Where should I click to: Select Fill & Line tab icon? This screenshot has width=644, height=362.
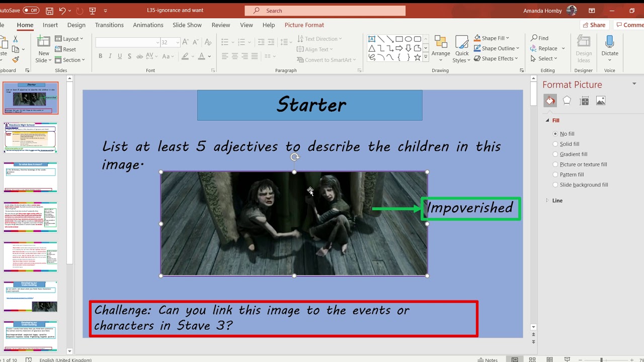550,101
